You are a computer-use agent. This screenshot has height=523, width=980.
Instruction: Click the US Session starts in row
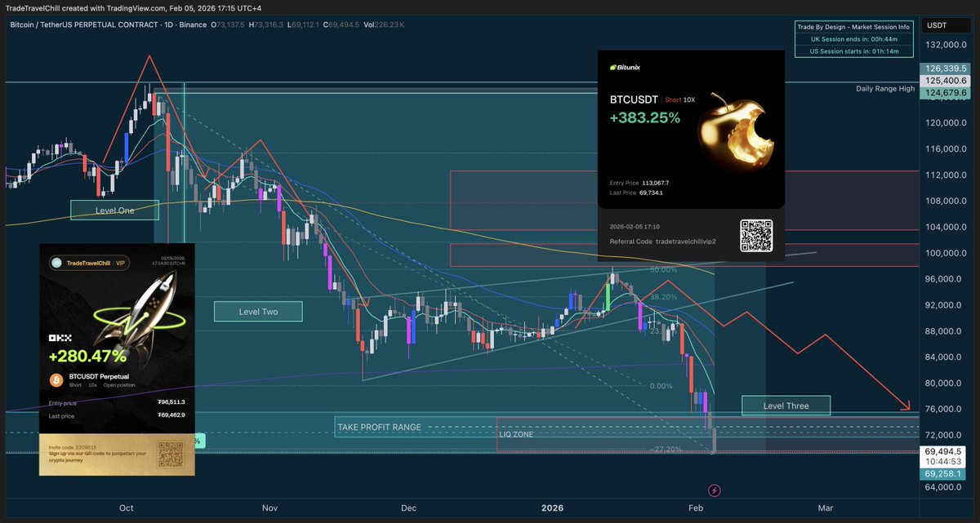point(853,51)
